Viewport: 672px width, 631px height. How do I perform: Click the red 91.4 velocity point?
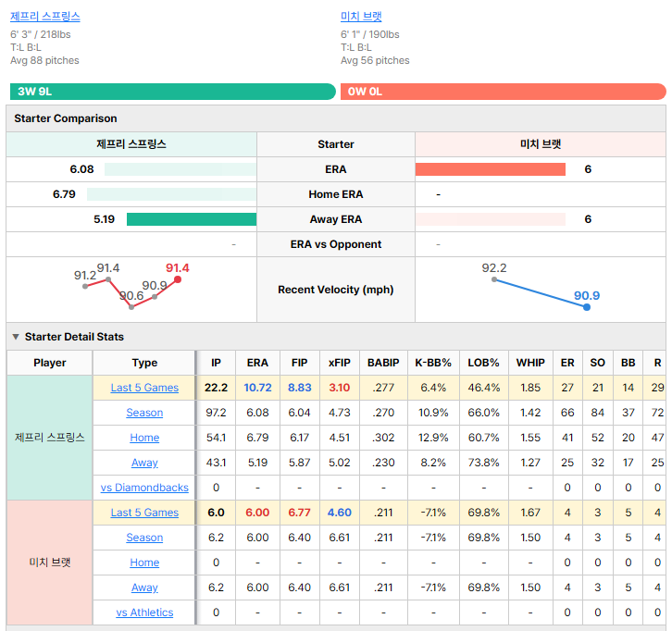tap(178, 279)
